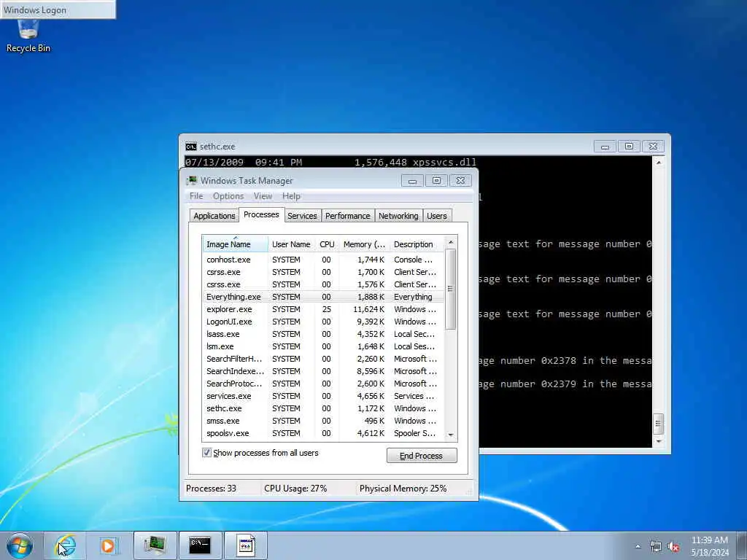Click console window scrollbar thumb

tap(659, 424)
